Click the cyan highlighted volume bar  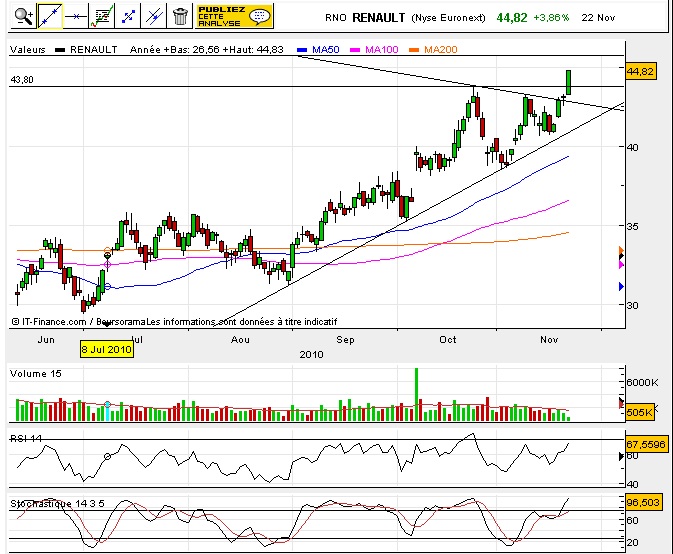click(107, 412)
